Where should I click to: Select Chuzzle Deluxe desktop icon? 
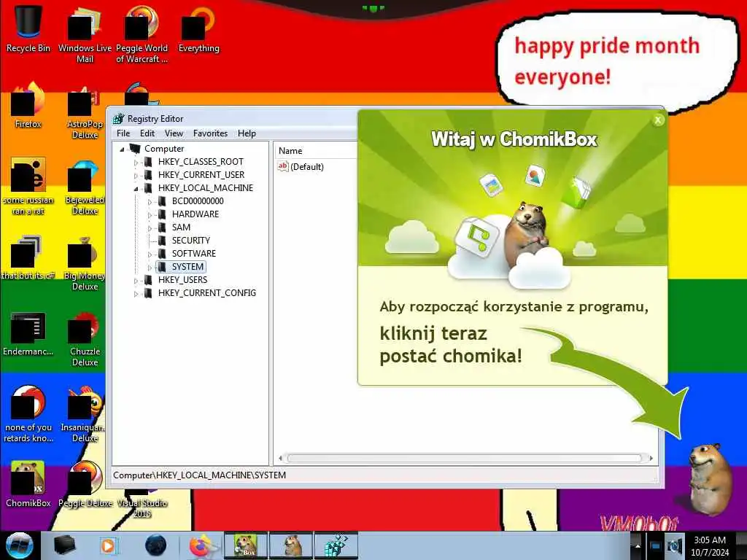coord(85,338)
